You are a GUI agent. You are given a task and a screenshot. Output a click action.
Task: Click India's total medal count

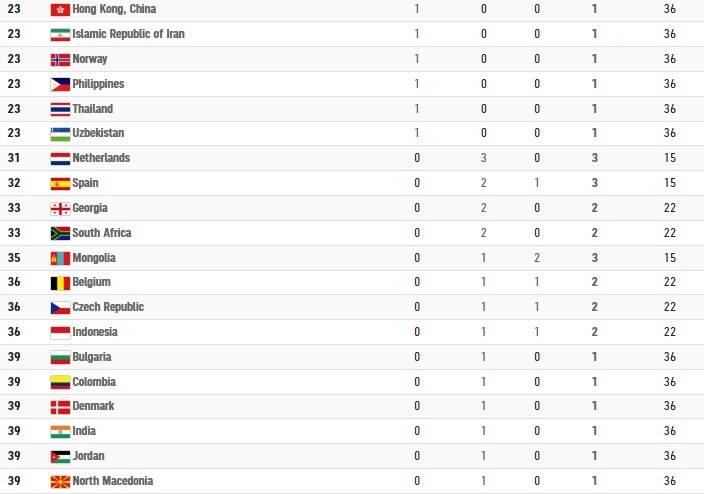tap(594, 431)
